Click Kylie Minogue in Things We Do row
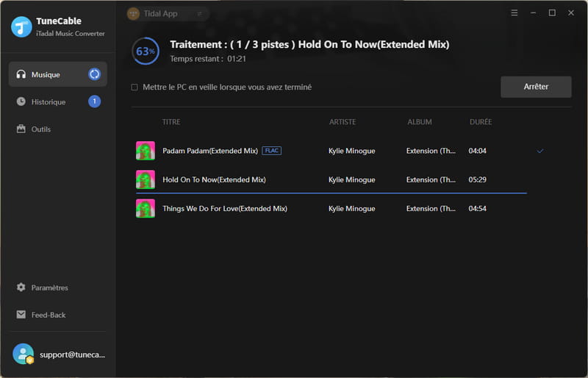 [352, 209]
